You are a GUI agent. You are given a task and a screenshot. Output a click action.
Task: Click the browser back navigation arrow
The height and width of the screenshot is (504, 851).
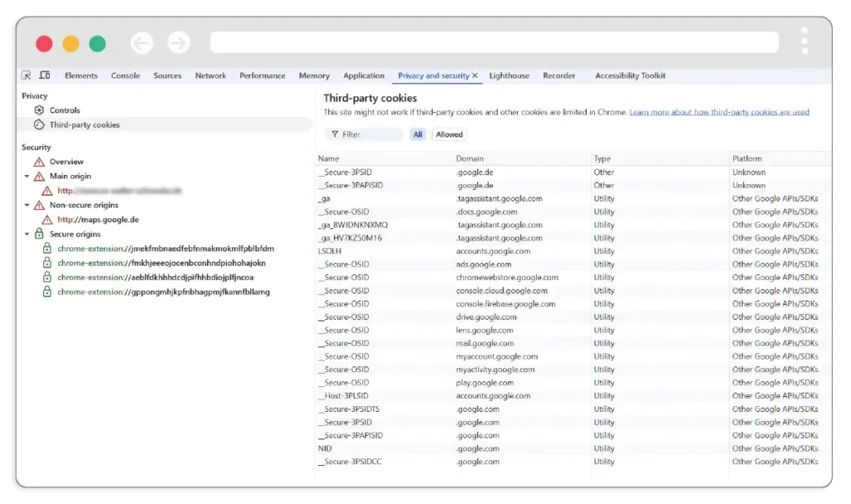(x=140, y=42)
